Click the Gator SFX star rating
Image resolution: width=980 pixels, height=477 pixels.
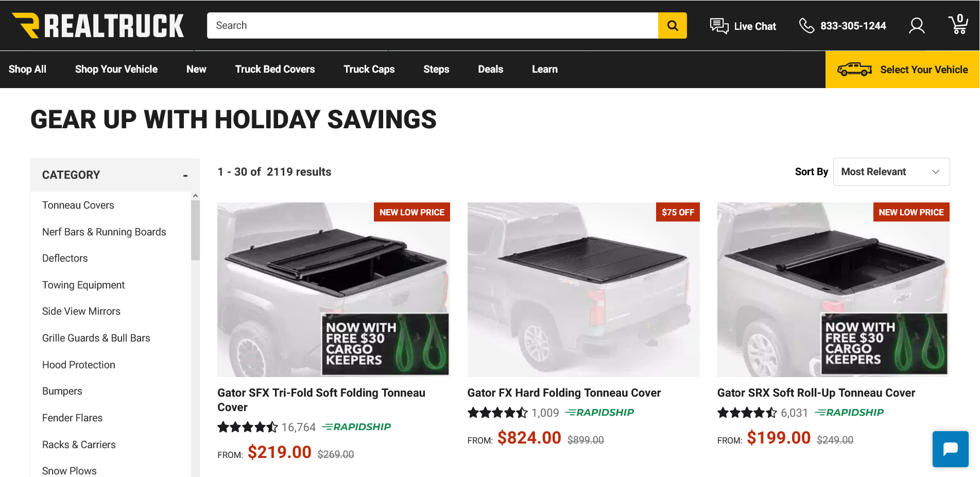(x=247, y=427)
